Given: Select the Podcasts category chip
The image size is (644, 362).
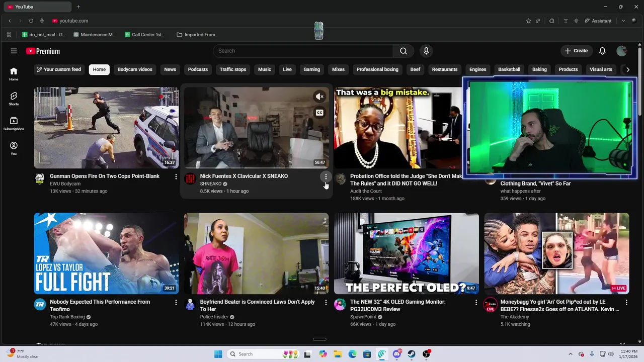Looking at the screenshot, I should tap(198, 69).
